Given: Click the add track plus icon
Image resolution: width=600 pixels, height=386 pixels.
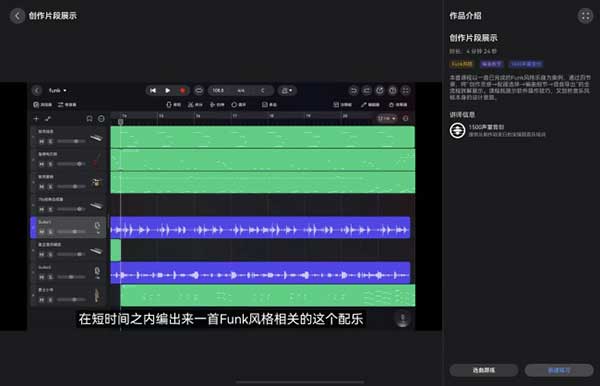Looking at the screenshot, I should point(36,119).
